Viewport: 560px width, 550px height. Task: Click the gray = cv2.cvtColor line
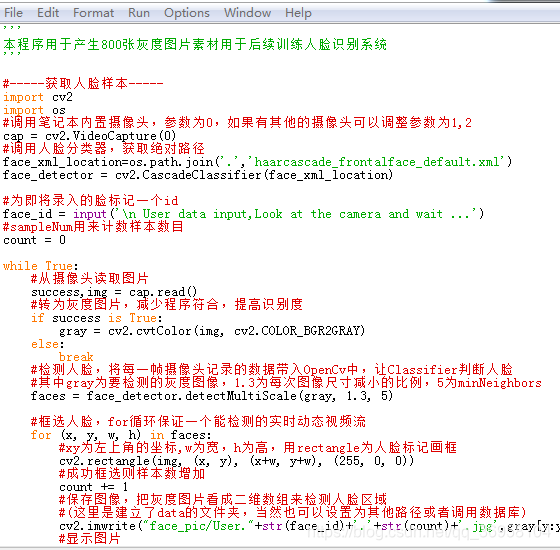tap(212, 331)
